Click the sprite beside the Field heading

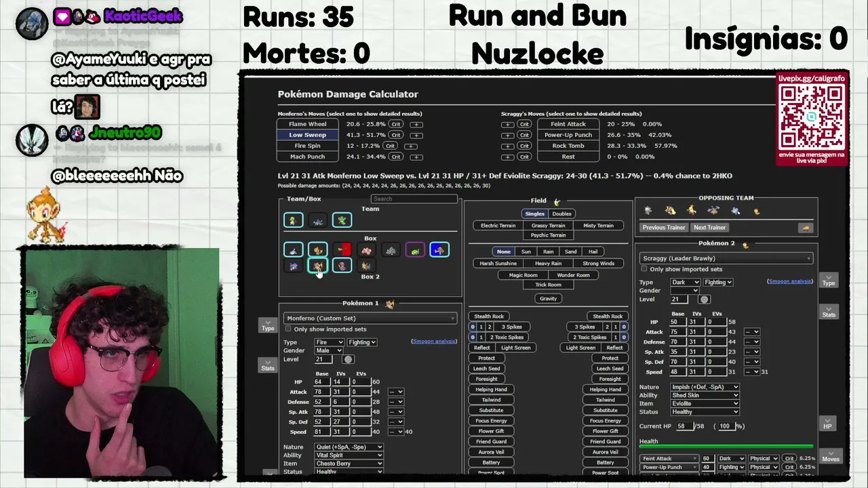pos(557,201)
